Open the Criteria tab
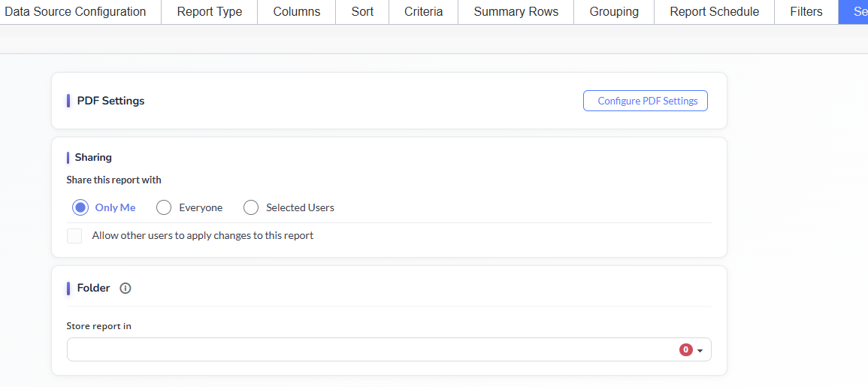Screen dimensions: 868x387 click(423, 12)
